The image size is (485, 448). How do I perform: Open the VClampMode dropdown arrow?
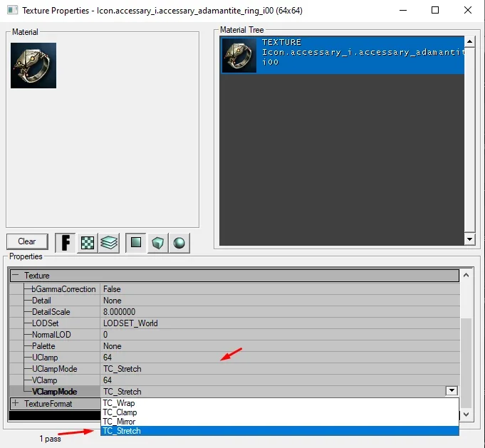[x=451, y=391]
